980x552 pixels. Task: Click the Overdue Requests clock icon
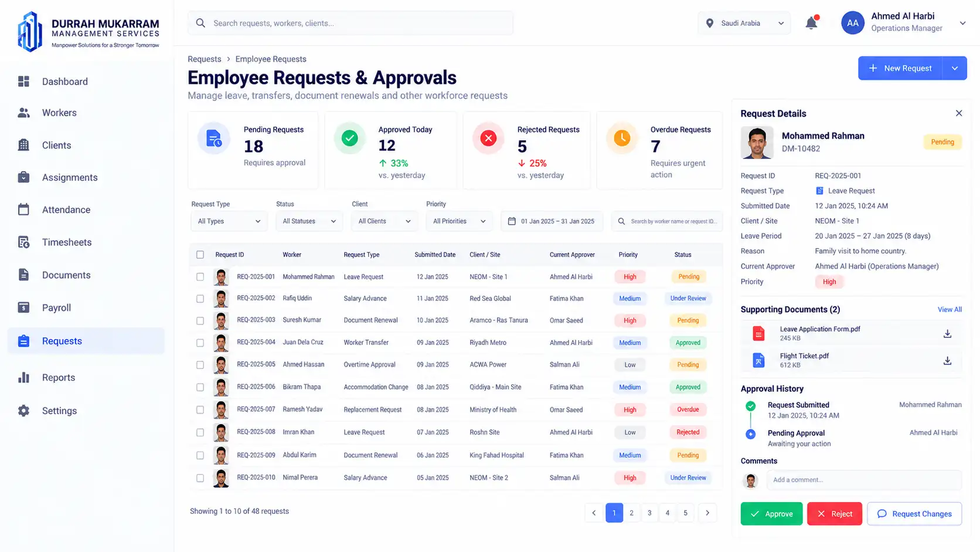pyautogui.click(x=622, y=138)
